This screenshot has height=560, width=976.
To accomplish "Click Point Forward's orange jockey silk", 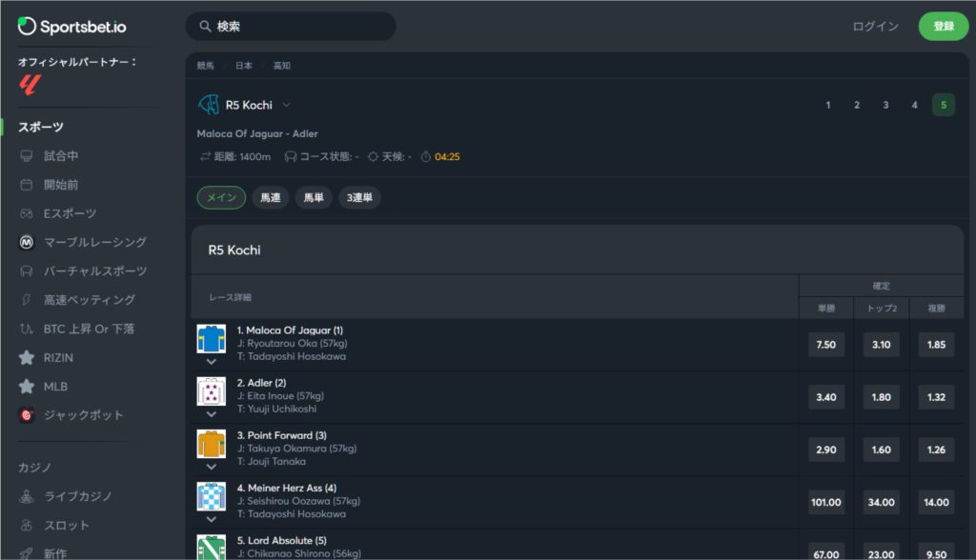I will click(211, 444).
